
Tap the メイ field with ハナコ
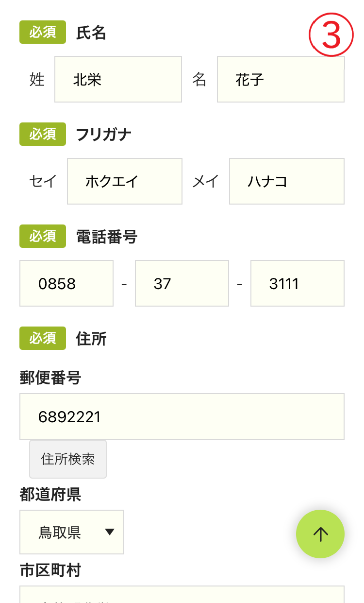point(287,181)
